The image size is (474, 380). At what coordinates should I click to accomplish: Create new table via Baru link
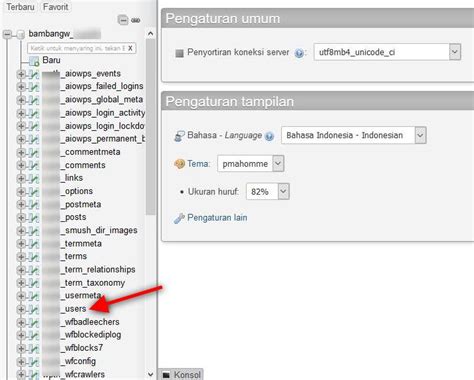(x=51, y=60)
